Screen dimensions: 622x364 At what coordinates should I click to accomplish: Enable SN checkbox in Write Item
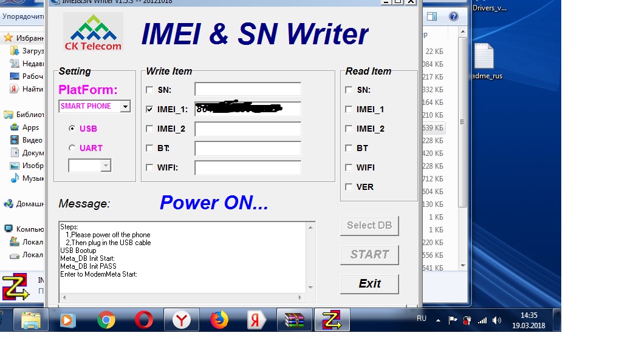click(x=149, y=90)
